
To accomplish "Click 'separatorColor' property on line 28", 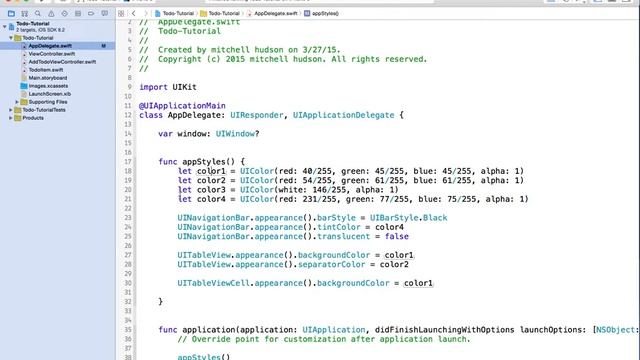I will (331, 264).
